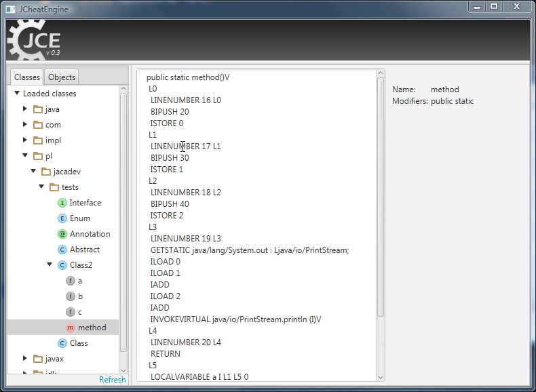
Task: Click the "ISTORE 0" instruction
Action: [x=167, y=123]
